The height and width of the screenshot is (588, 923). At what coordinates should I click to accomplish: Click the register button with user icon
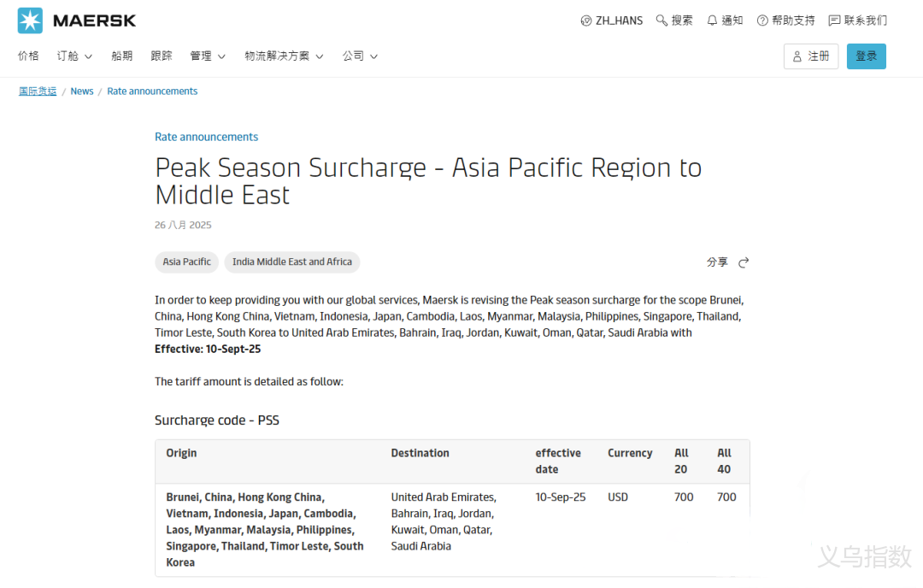[810, 56]
